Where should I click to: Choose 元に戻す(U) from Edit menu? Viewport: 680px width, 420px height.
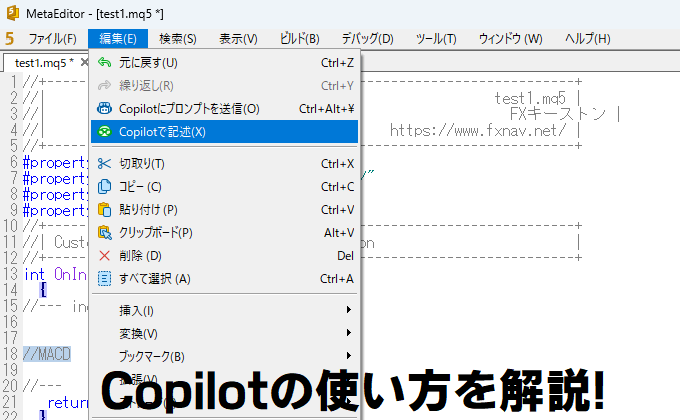(x=225, y=62)
